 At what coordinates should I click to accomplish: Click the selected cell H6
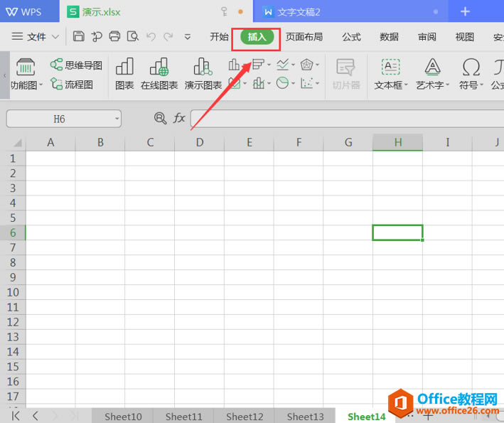pos(397,232)
